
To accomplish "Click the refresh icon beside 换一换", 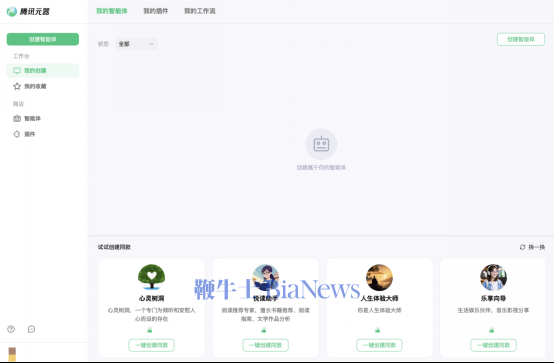I will click(523, 247).
